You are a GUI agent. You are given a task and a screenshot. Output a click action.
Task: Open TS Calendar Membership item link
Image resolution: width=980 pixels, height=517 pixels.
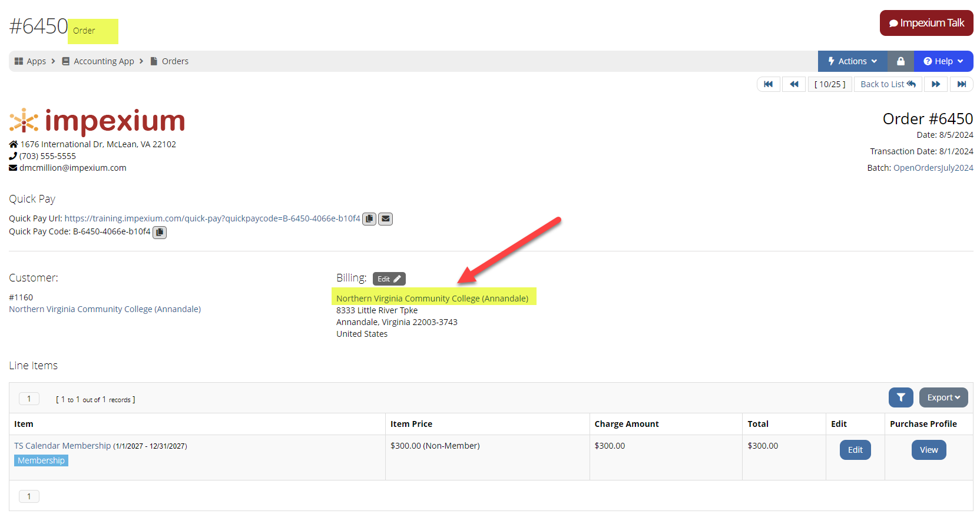(x=62, y=446)
